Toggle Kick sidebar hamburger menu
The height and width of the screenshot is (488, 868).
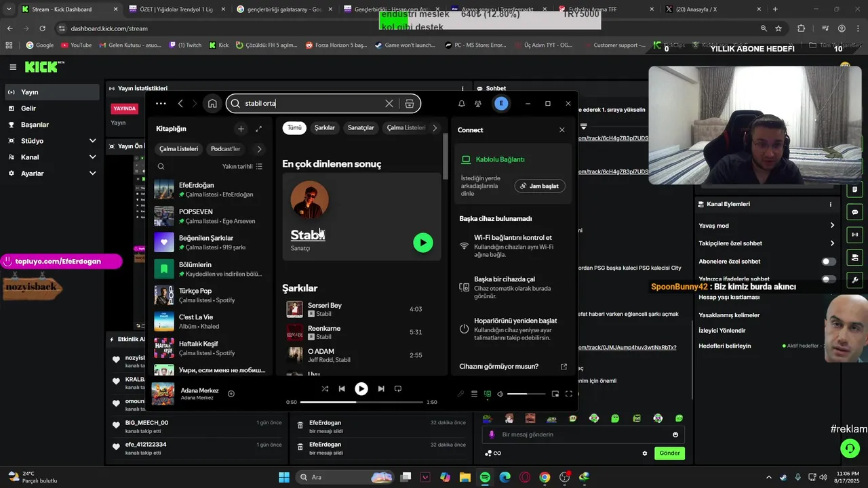tap(13, 66)
